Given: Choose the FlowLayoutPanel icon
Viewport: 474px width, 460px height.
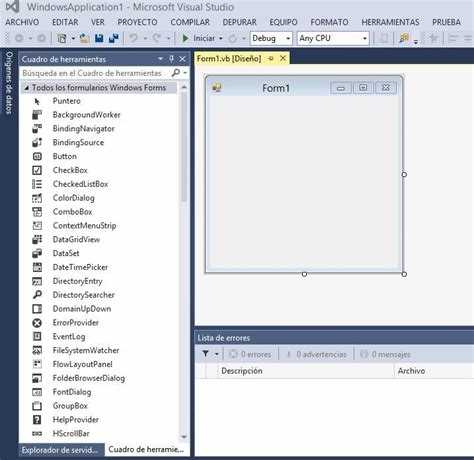Looking at the screenshot, I should [37, 364].
